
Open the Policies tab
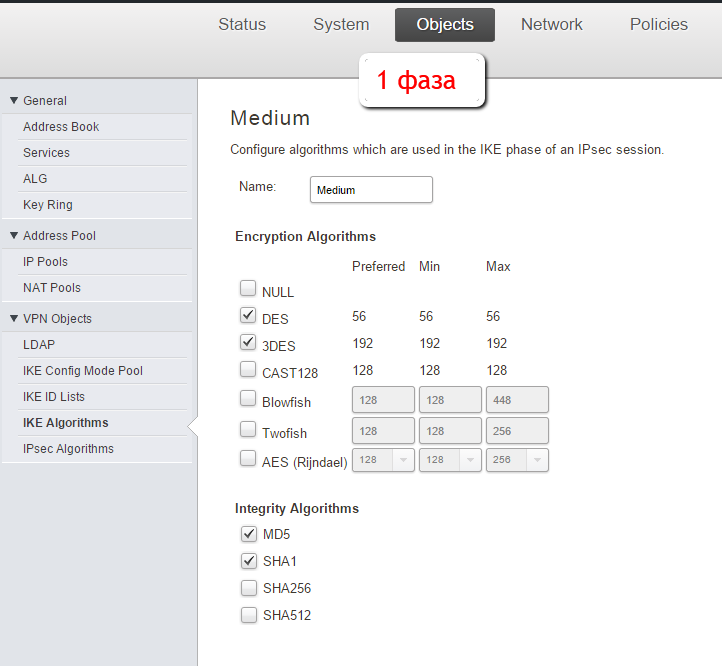[658, 25]
